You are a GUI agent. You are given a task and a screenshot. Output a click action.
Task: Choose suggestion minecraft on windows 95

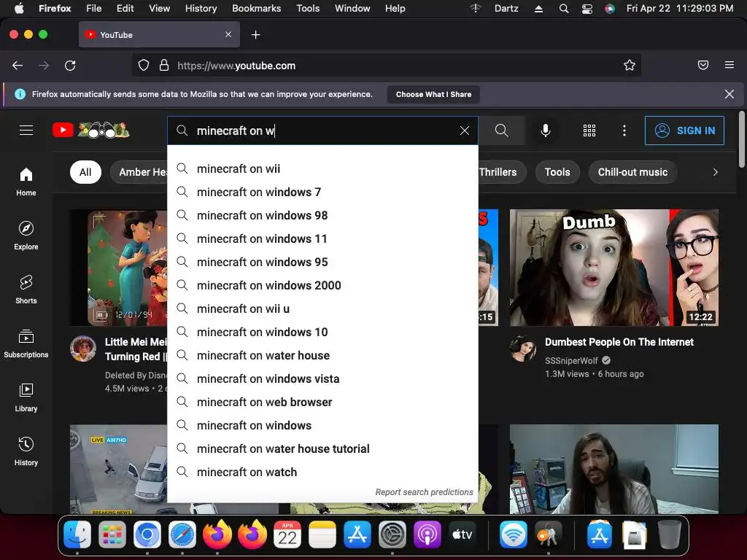pyautogui.click(x=322, y=262)
